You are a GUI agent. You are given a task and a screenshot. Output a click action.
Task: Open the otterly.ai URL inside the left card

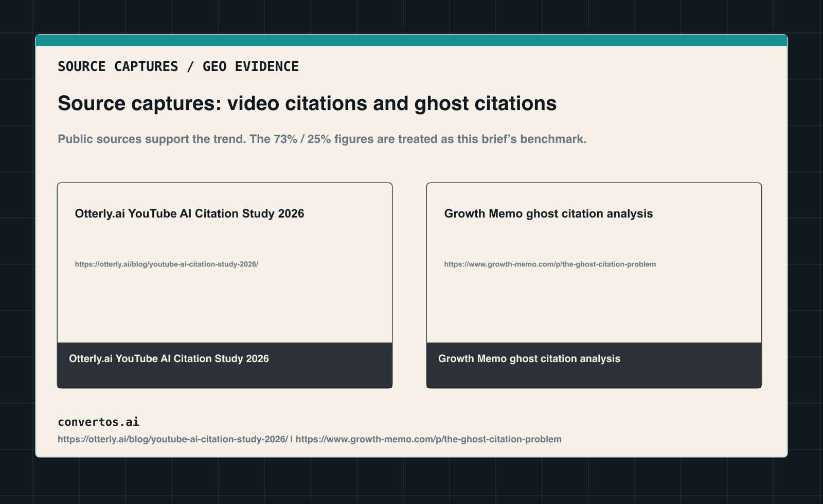[x=167, y=264]
